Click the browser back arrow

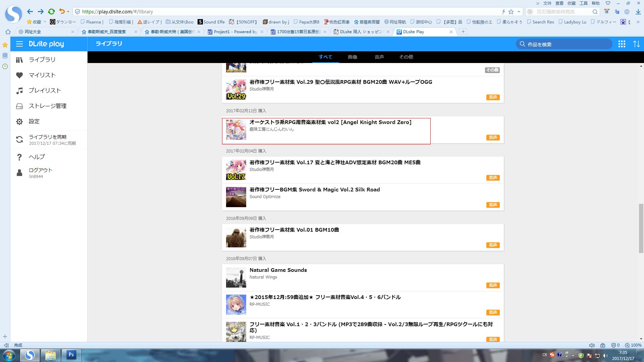pos(30,11)
